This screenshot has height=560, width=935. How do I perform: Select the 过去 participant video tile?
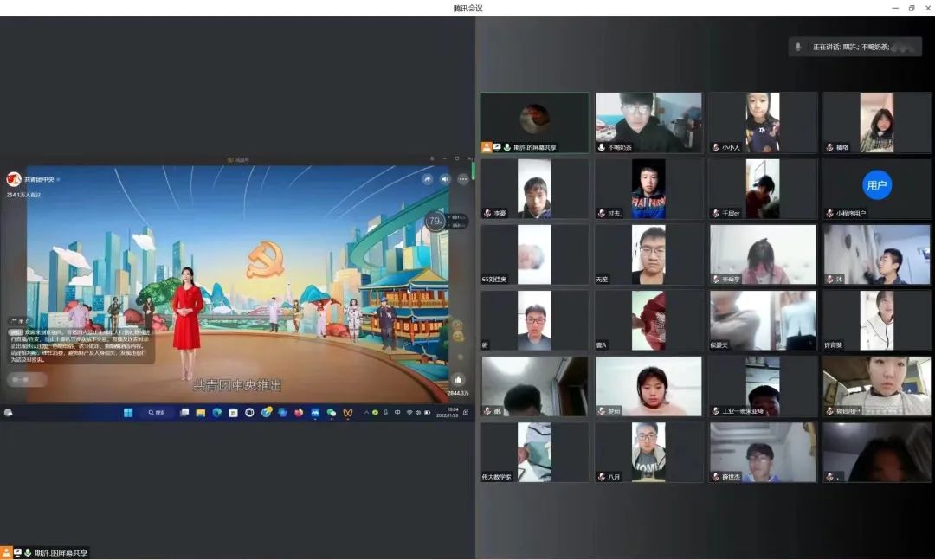pyautogui.click(x=648, y=189)
